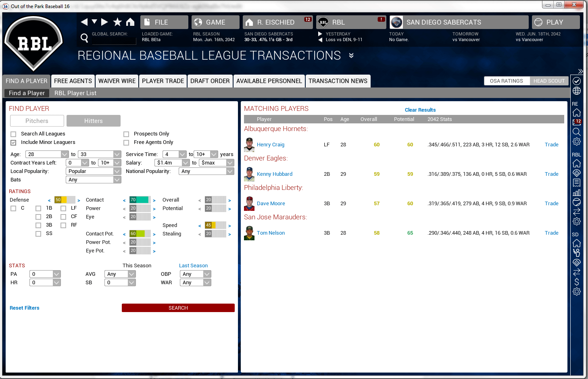Enable Prospects Only checkbox

point(126,134)
